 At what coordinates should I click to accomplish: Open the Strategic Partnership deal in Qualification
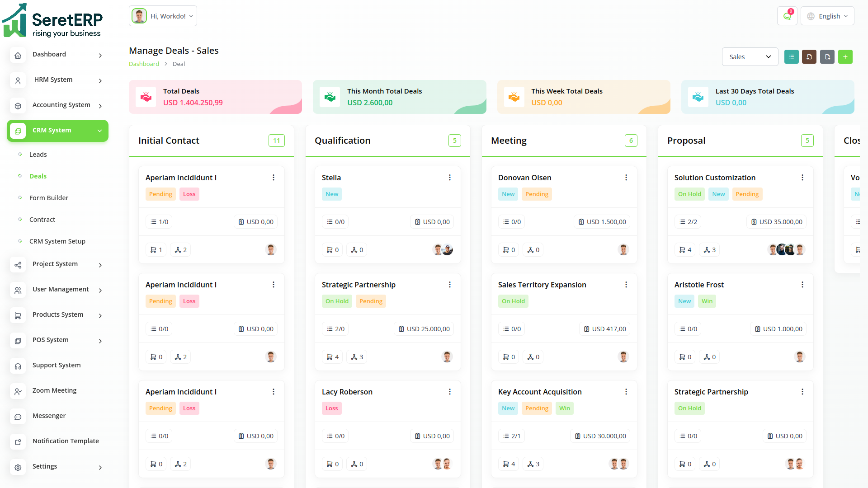[x=359, y=285]
